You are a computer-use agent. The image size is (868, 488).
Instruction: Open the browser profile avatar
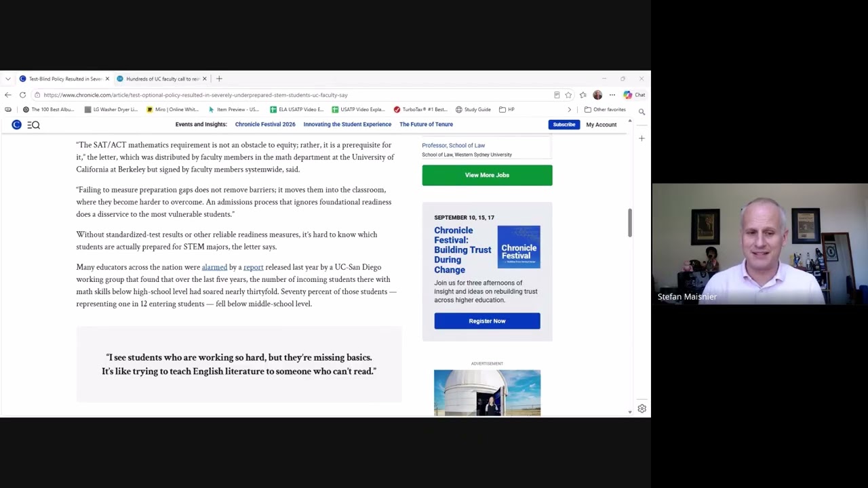point(597,95)
